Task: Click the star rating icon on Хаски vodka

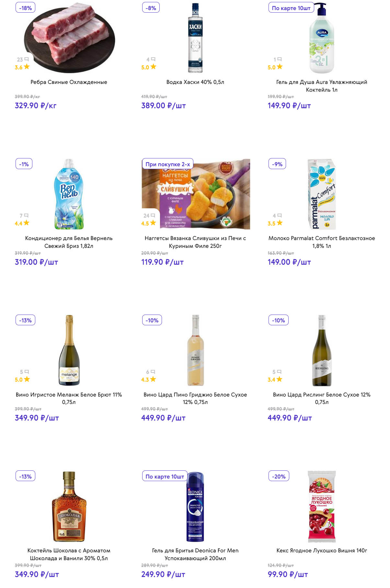Action: (153, 67)
